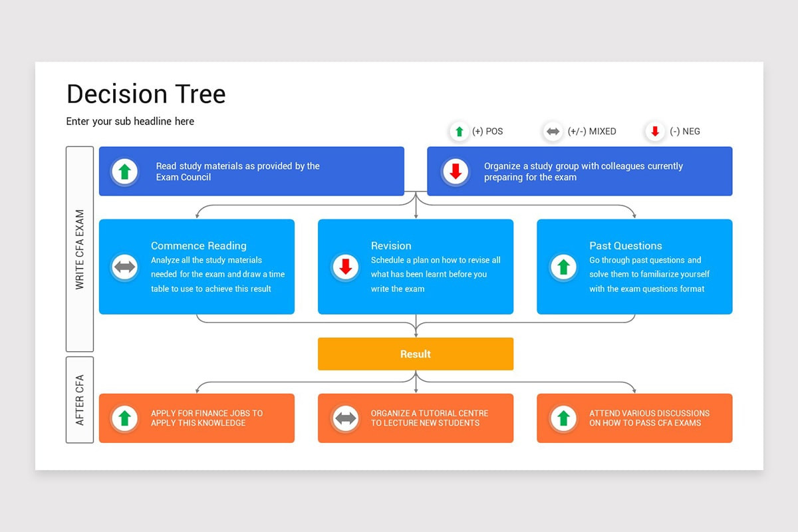The height and width of the screenshot is (532, 798).
Task: Click the Revision heading text
Action: tap(391, 245)
